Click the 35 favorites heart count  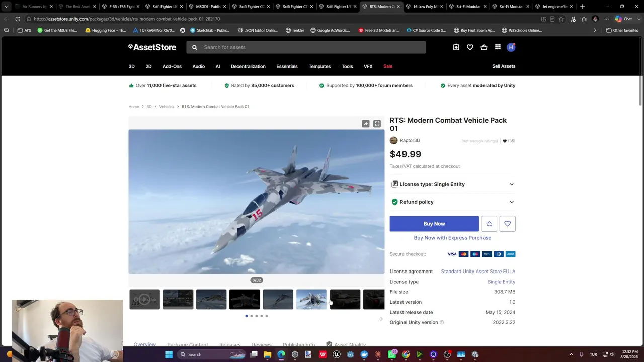click(x=509, y=141)
